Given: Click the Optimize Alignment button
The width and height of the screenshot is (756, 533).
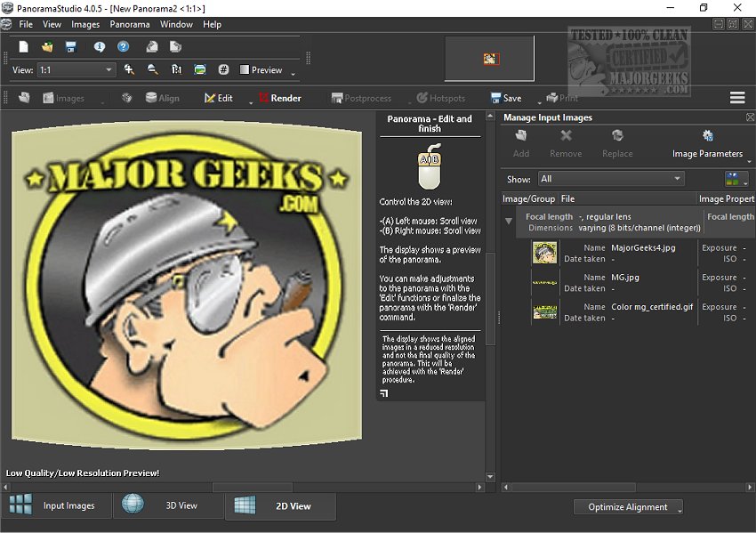Looking at the screenshot, I should tap(628, 507).
